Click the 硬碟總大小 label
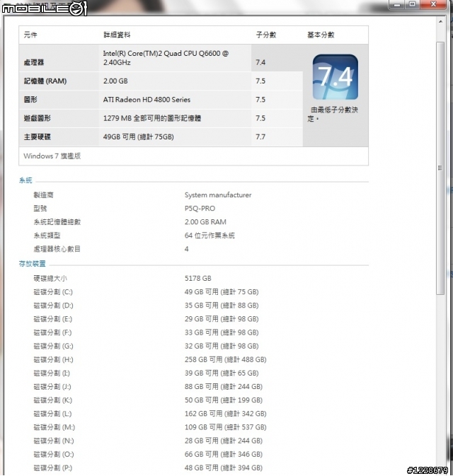Image resolution: width=453 pixels, height=476 pixels. 50,279
